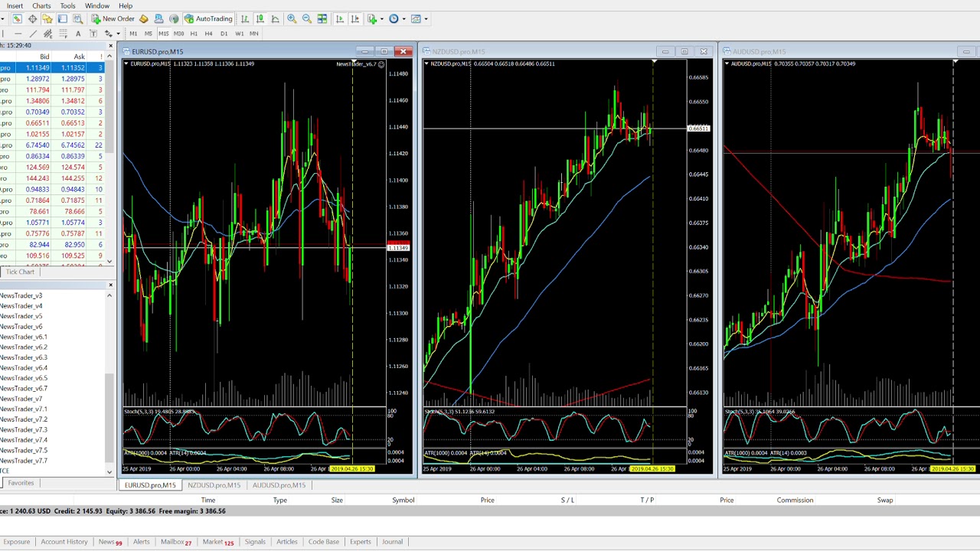Image resolution: width=980 pixels, height=551 pixels.
Task: Open the Strategy Tester icon
Action: point(77,18)
